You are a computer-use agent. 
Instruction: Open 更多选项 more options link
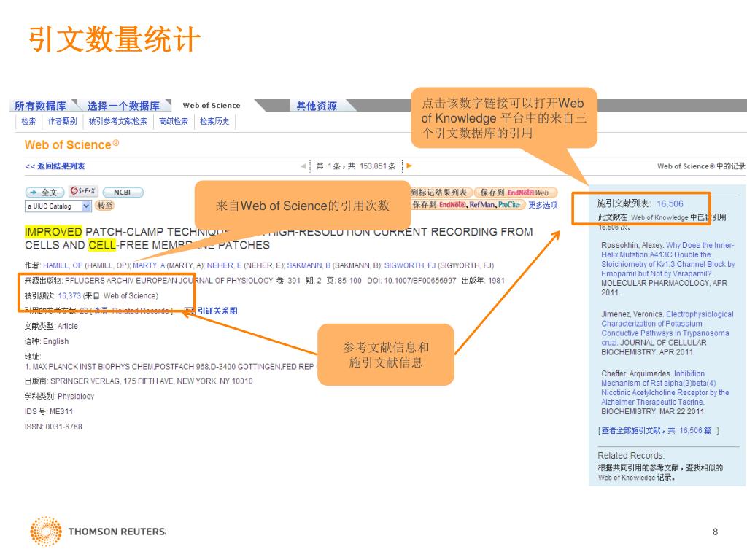[543, 205]
